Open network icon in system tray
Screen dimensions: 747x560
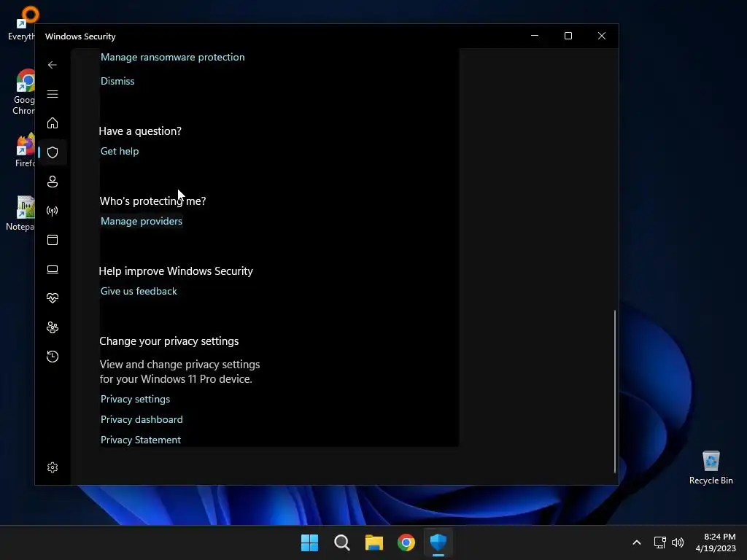tap(659, 542)
